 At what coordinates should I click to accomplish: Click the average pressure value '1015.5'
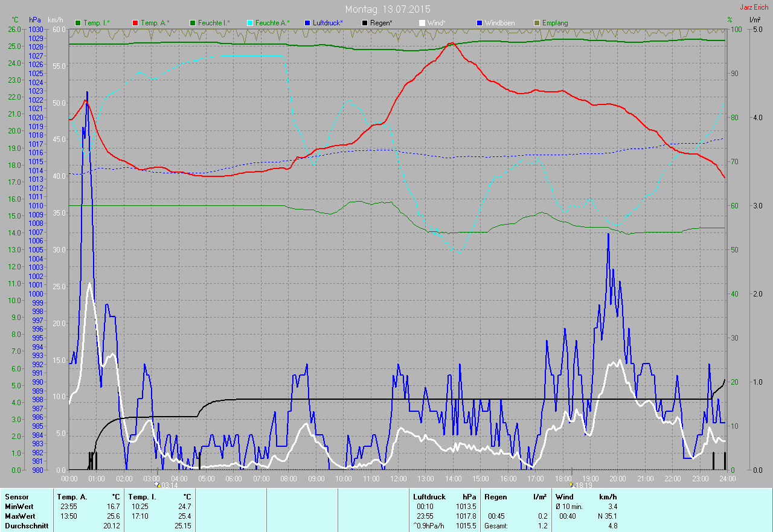coord(466,526)
